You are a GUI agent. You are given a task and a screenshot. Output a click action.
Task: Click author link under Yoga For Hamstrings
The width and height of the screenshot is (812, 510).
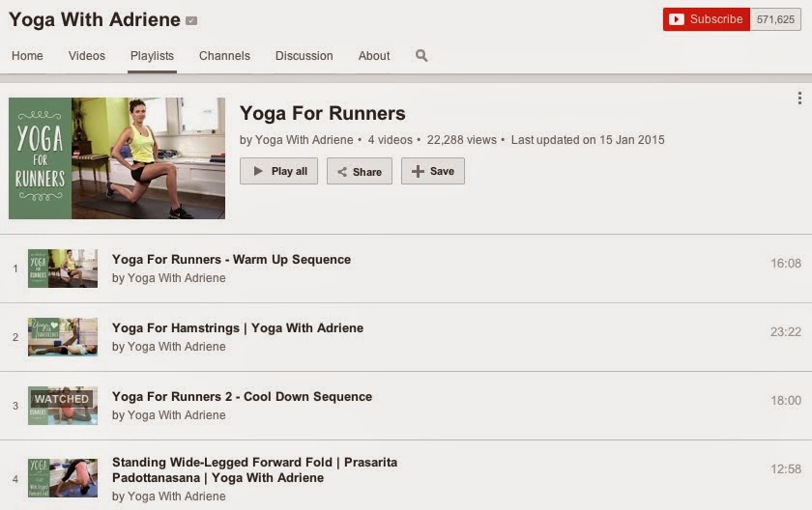click(177, 347)
